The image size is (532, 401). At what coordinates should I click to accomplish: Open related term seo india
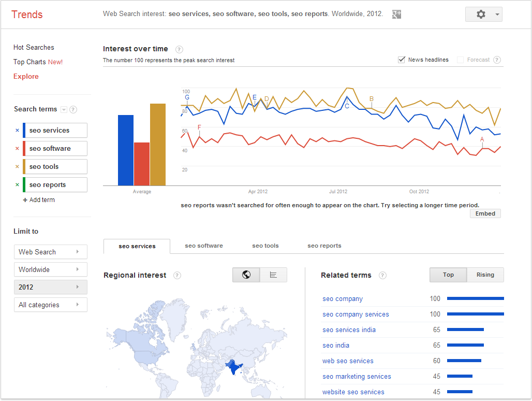click(x=335, y=346)
